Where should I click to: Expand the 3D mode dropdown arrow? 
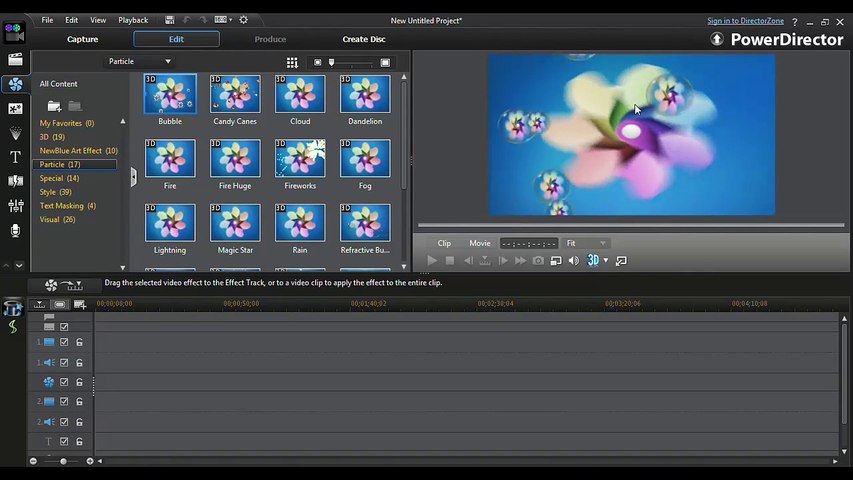(x=606, y=261)
